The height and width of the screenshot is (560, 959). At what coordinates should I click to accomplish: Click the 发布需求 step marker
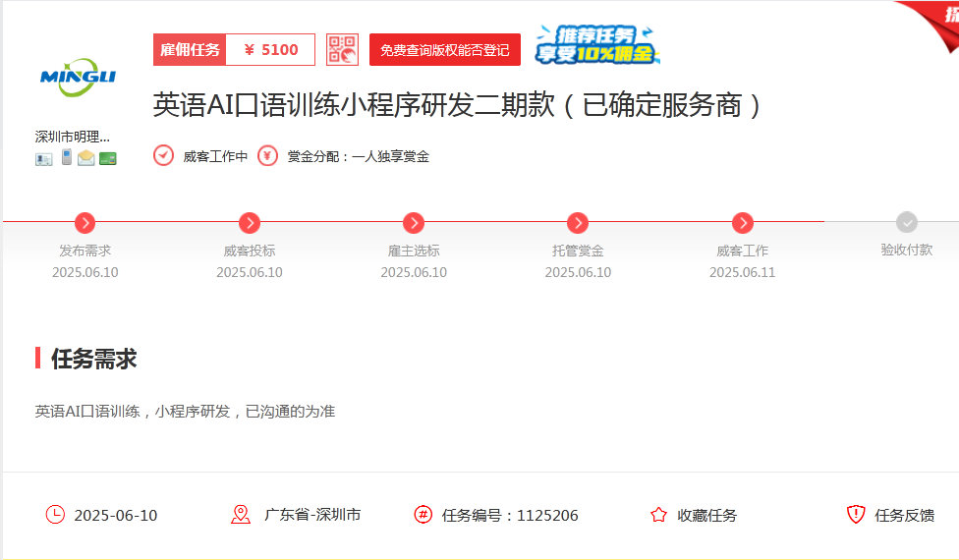pos(85,223)
